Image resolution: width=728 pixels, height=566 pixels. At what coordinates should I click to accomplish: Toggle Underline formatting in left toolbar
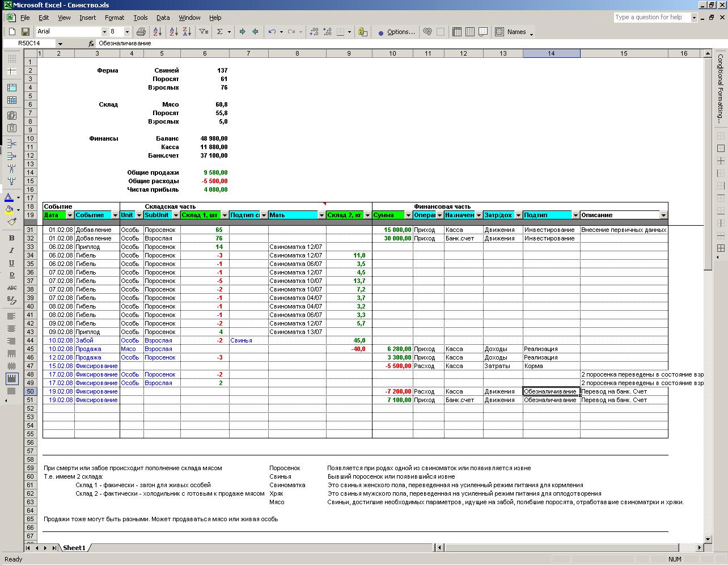pyautogui.click(x=11, y=263)
